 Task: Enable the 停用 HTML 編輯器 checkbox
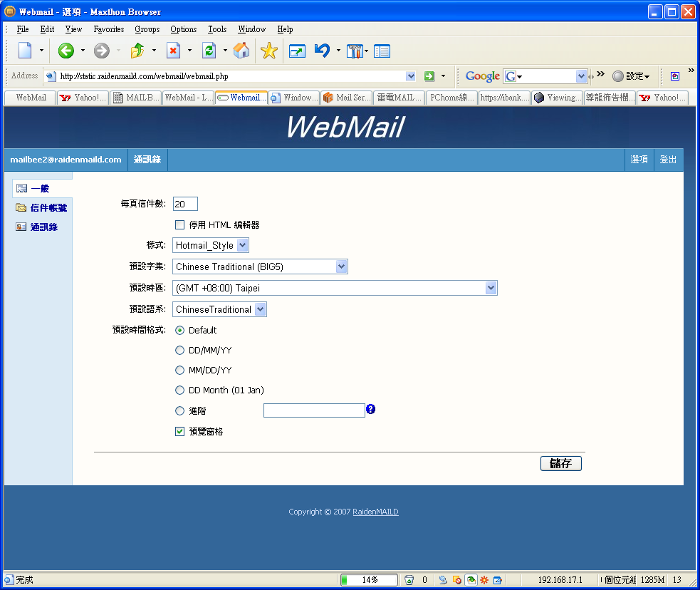pos(180,225)
